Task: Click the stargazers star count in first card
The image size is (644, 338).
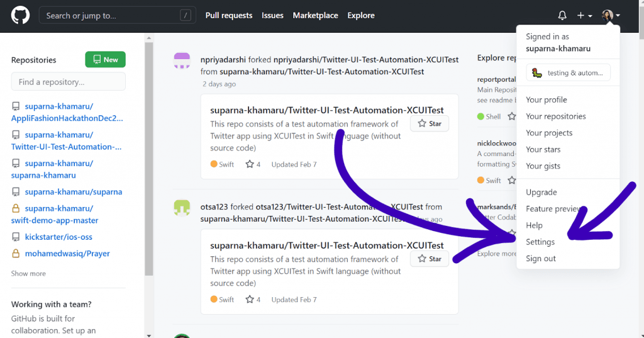Action: tap(253, 164)
